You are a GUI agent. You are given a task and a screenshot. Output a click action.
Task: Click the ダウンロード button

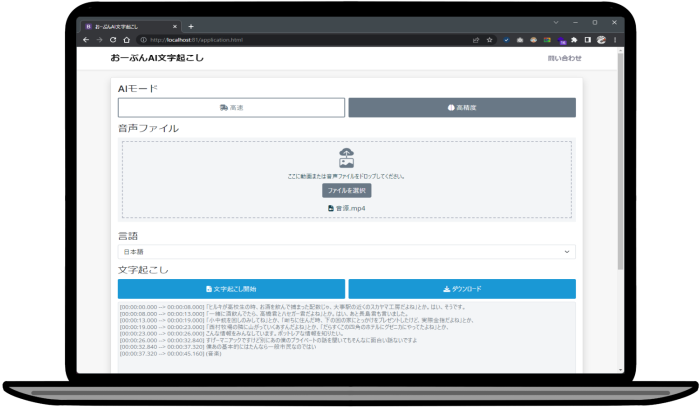[x=462, y=289]
